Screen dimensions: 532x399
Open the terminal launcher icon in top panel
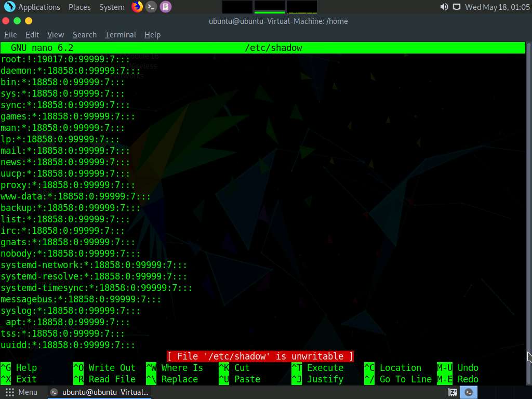tap(151, 7)
